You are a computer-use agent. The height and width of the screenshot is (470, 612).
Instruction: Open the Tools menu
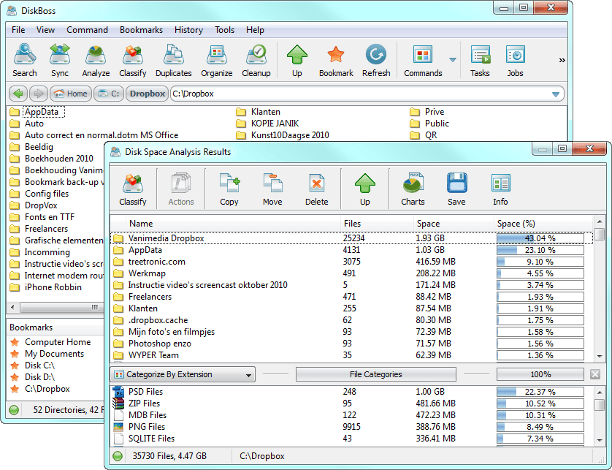[225, 30]
